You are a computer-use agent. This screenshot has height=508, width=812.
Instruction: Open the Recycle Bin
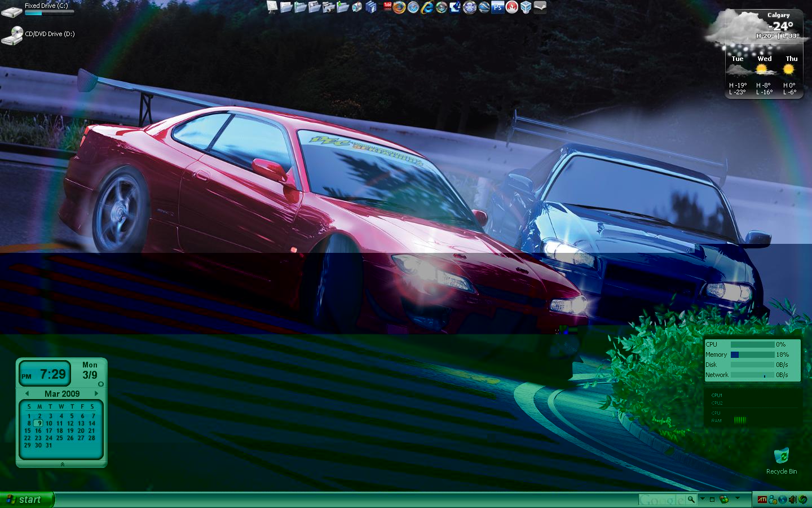pos(782,457)
